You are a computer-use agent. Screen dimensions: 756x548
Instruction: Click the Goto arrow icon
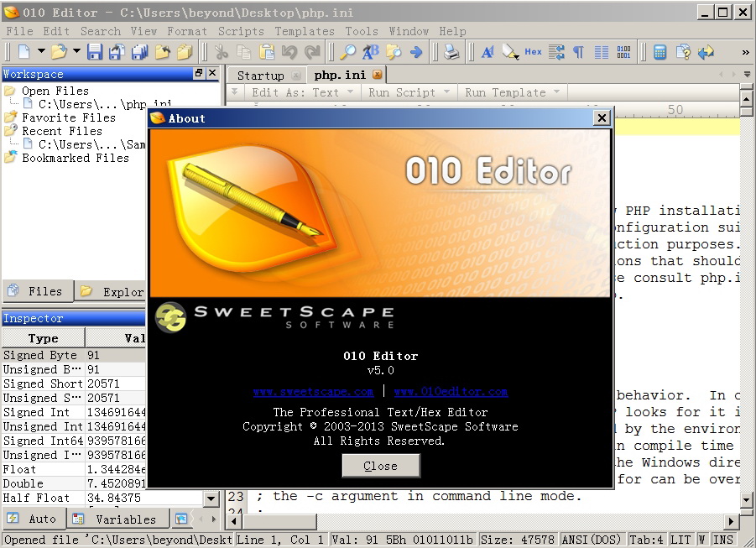pos(416,52)
